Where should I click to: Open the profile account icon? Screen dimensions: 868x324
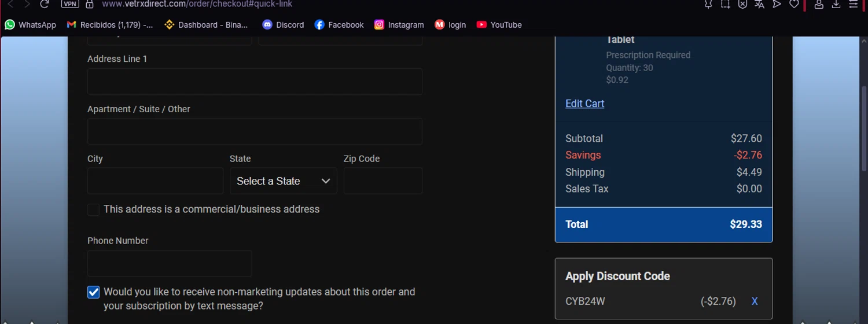(x=819, y=4)
